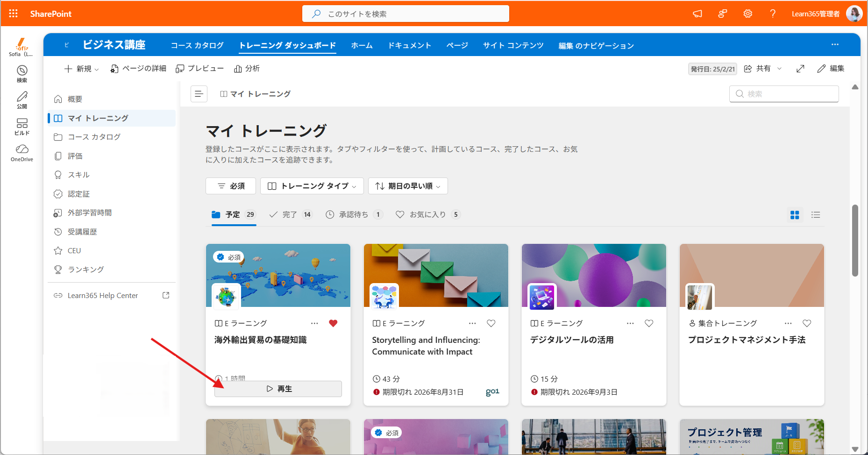Open the 期日の早い順 sort dropdown
868x455 pixels.
(x=408, y=186)
